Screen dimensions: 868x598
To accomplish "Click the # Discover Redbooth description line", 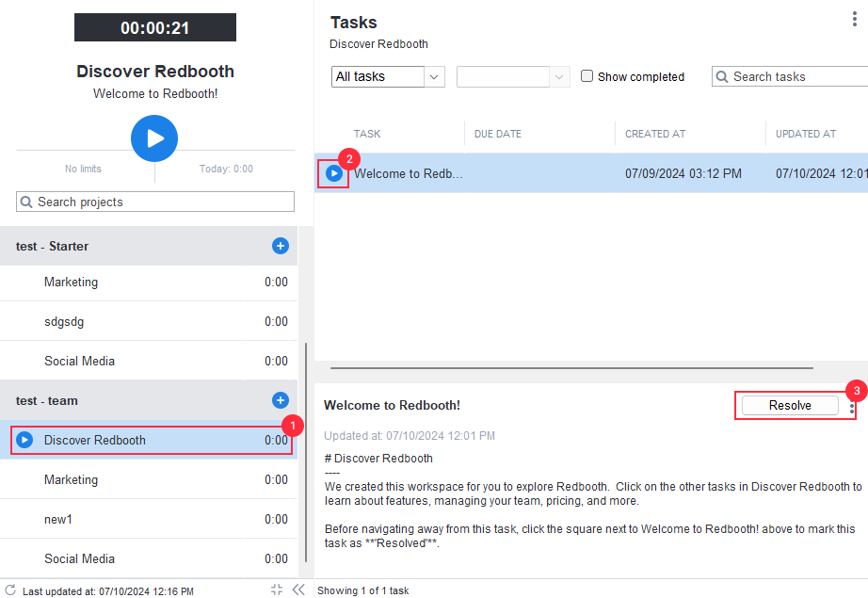I will click(x=378, y=459).
